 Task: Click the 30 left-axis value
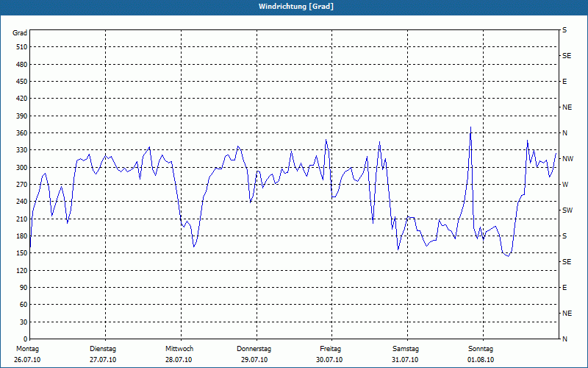click(x=24, y=322)
